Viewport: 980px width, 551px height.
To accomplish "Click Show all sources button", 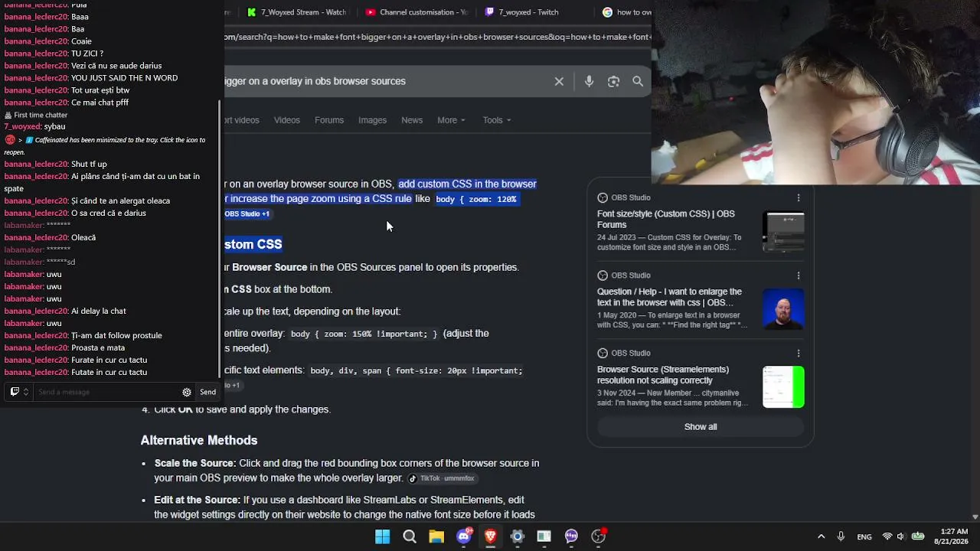I will coord(701,427).
